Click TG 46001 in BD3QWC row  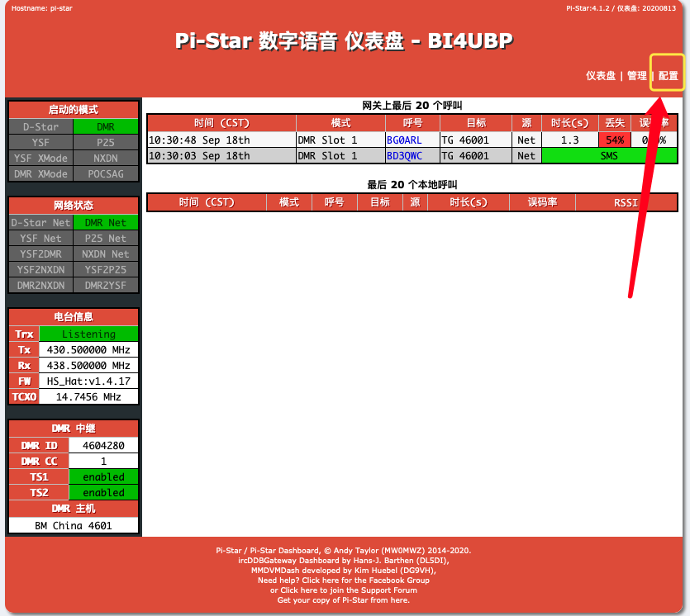coord(465,156)
